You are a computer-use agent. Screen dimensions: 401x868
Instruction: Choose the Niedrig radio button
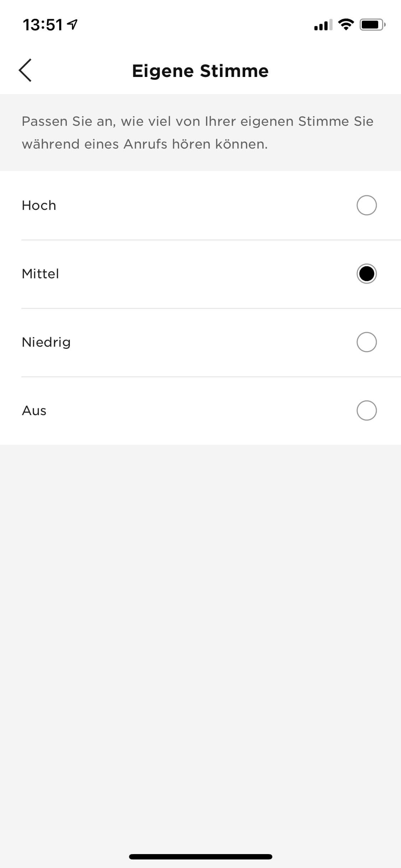[x=366, y=342]
